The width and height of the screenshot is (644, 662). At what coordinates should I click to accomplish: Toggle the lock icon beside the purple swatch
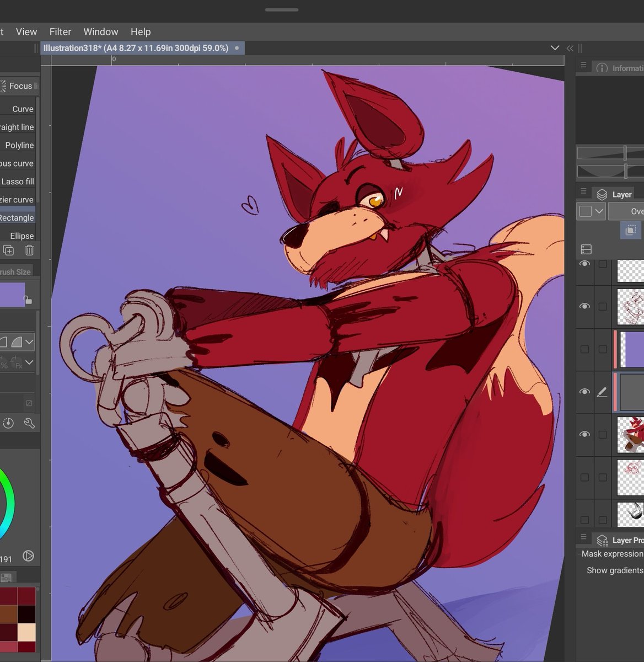point(28,300)
